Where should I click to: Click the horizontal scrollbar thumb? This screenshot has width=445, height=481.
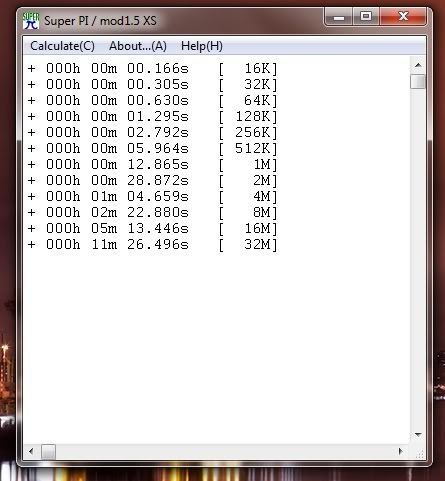coord(48,452)
